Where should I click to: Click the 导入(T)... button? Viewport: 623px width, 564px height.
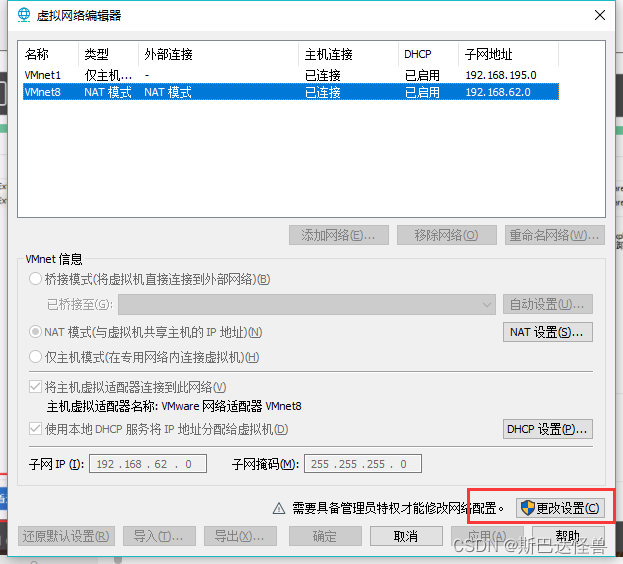point(159,536)
